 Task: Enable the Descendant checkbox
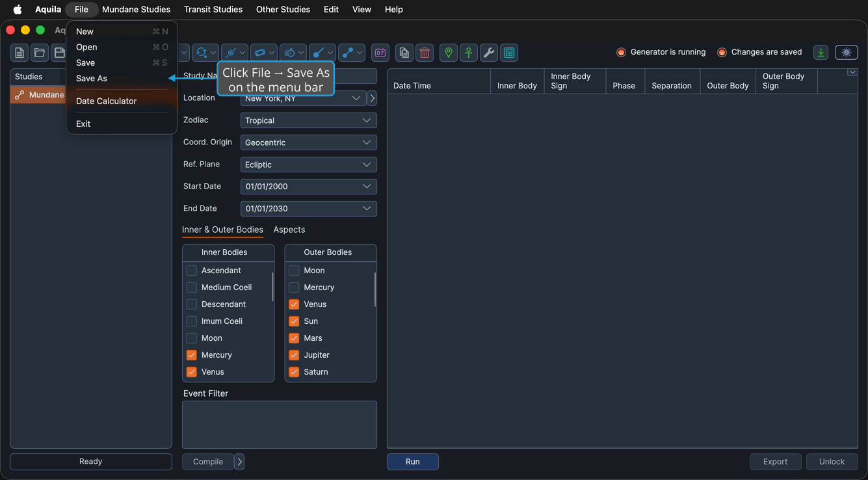(x=191, y=304)
